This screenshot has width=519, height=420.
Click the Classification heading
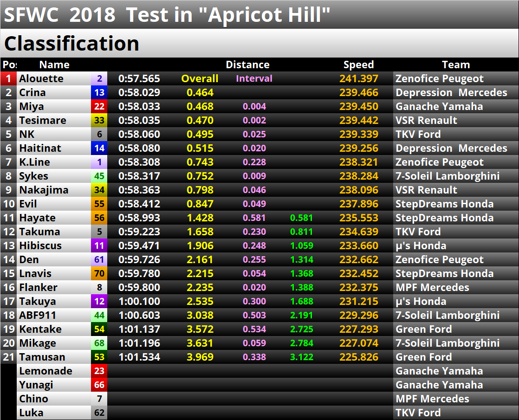71,43
